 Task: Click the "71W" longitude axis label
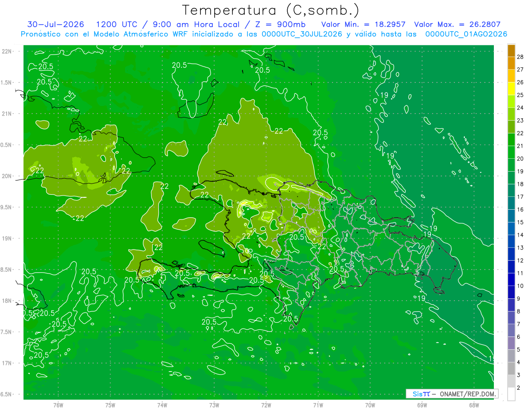click(x=318, y=405)
